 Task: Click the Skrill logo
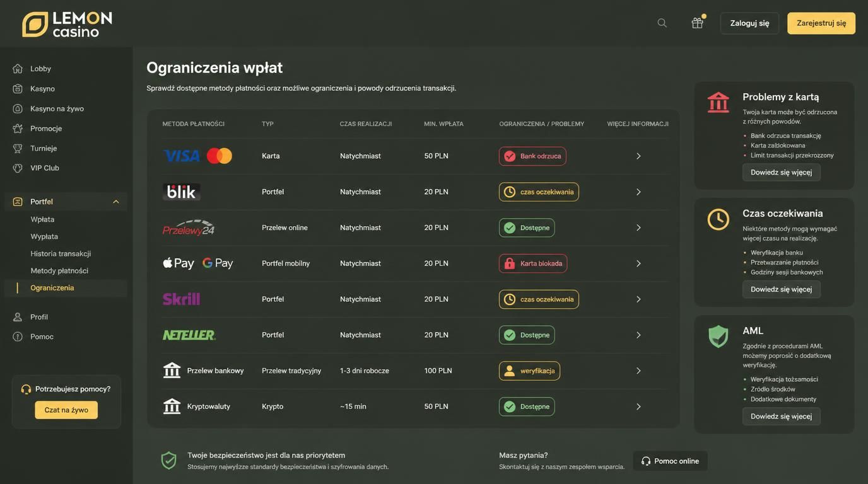(182, 299)
